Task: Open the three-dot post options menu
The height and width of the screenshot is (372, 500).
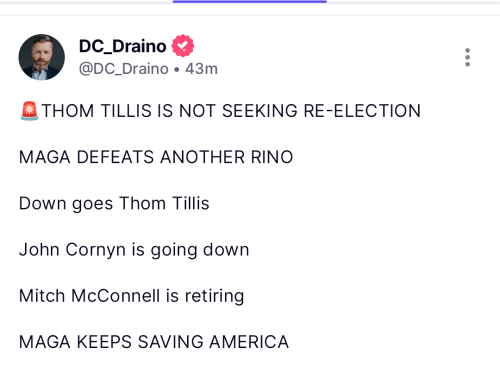Action: tap(467, 57)
